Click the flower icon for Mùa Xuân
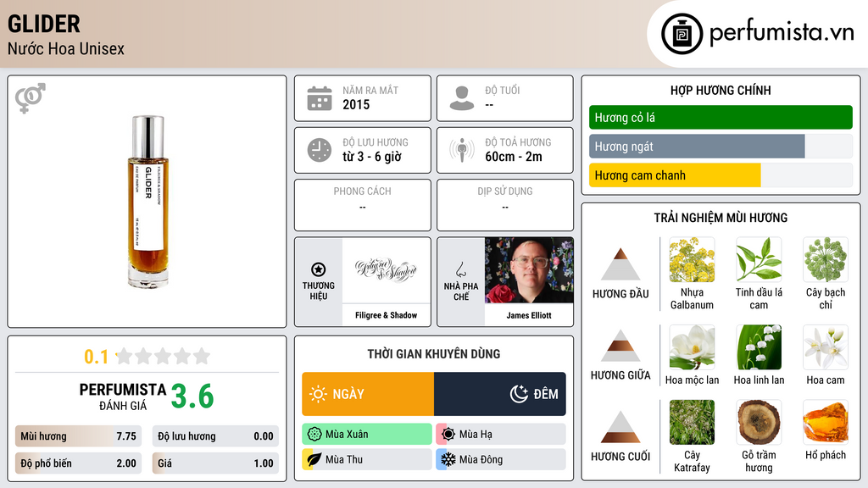 pos(314,435)
